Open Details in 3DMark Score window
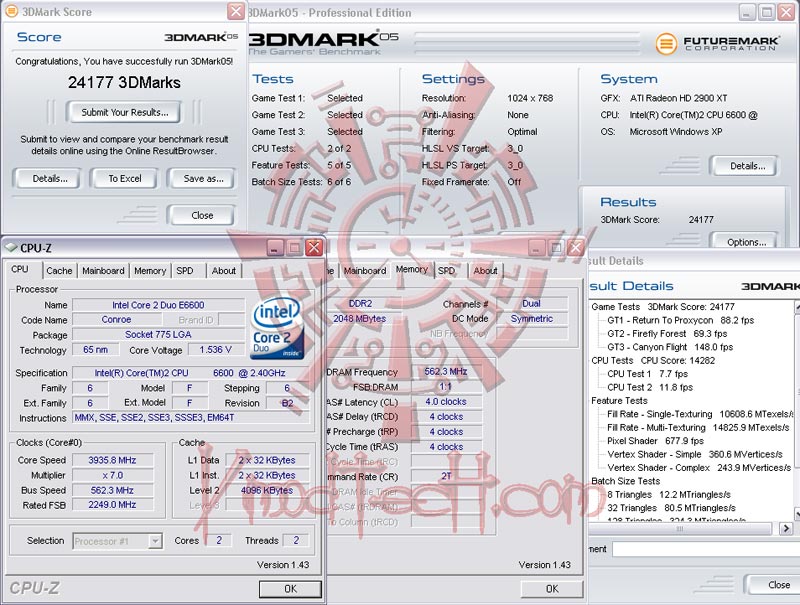 pyautogui.click(x=49, y=179)
